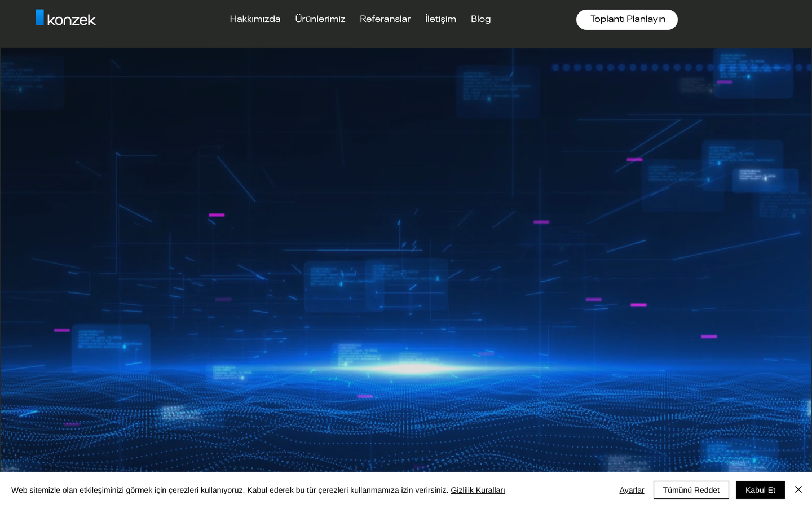Select Referanslar from the top navigation
The height and width of the screenshot is (508, 812).
point(385,19)
